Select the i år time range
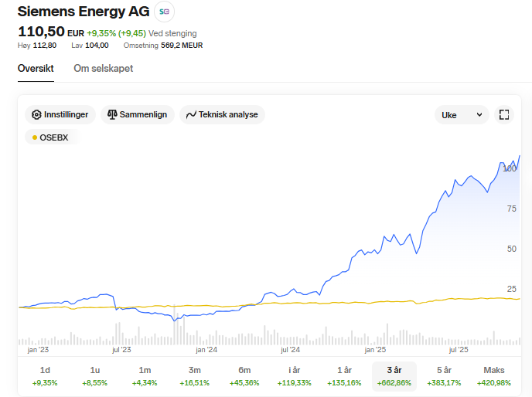The image size is (532, 397). (x=295, y=376)
